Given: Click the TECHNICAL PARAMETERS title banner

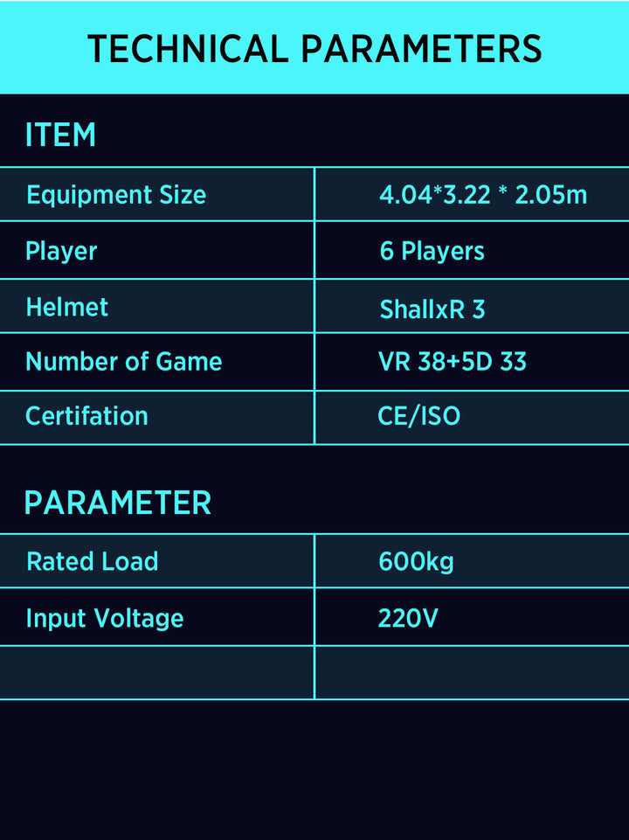Looking at the screenshot, I should point(314,48).
